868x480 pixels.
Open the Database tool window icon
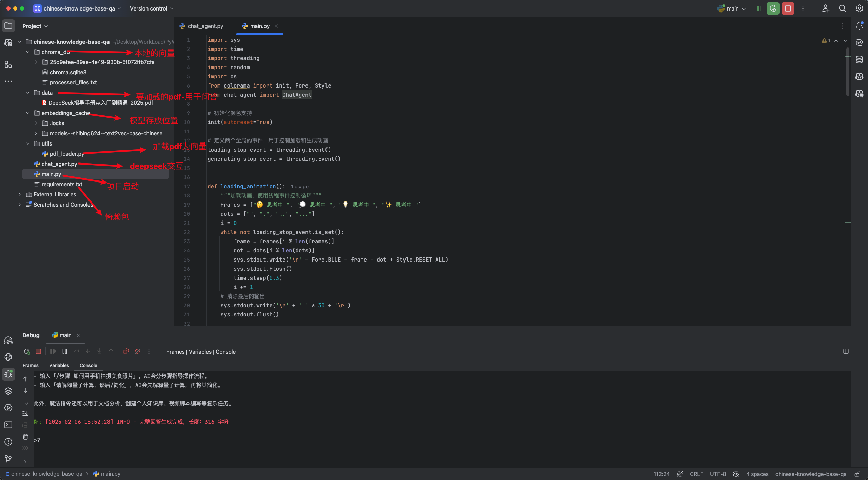coord(859,60)
